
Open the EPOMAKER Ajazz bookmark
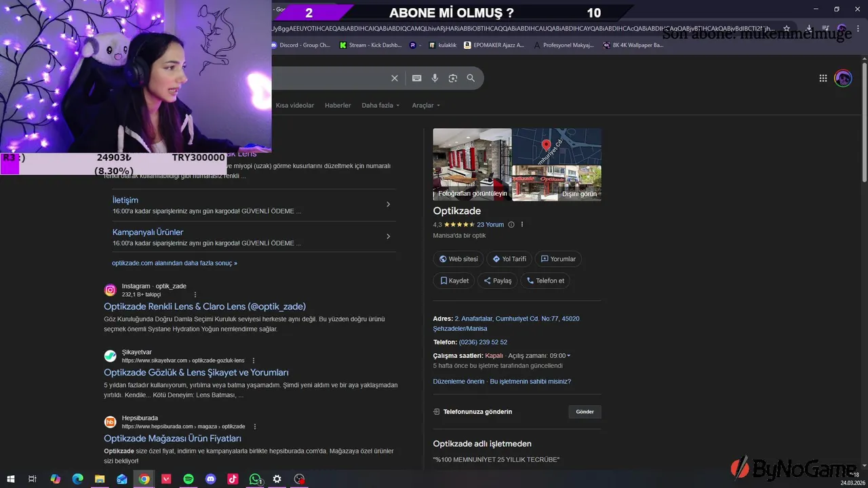tap(494, 45)
